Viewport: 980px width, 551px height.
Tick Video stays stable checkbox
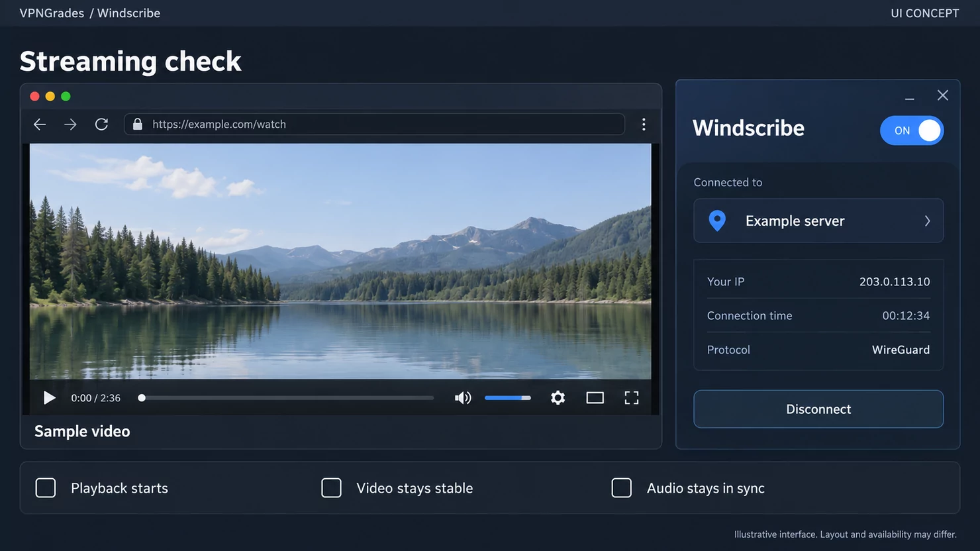pyautogui.click(x=331, y=488)
